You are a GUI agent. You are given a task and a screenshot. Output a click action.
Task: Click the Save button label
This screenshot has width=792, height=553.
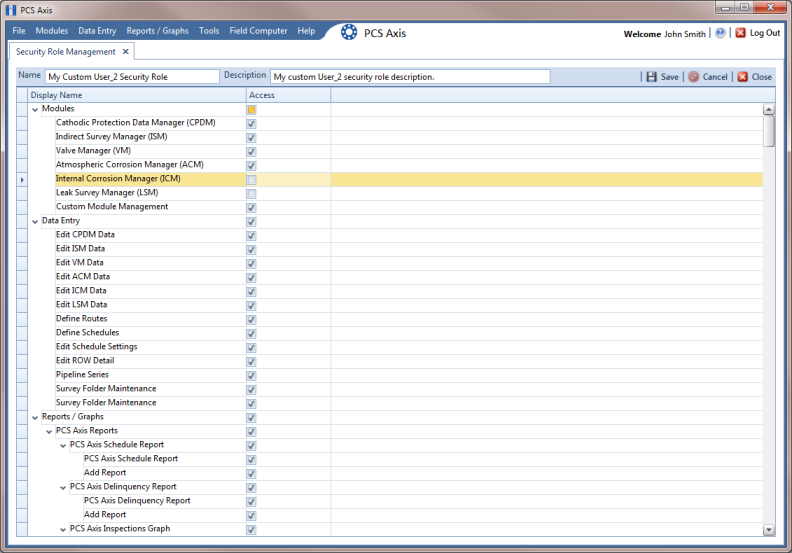(x=669, y=77)
